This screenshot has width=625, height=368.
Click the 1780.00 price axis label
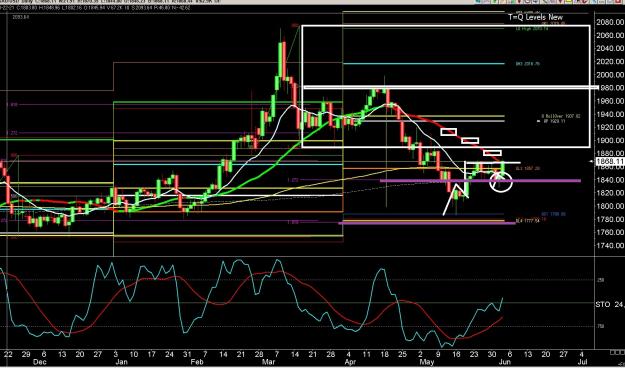tap(611, 219)
